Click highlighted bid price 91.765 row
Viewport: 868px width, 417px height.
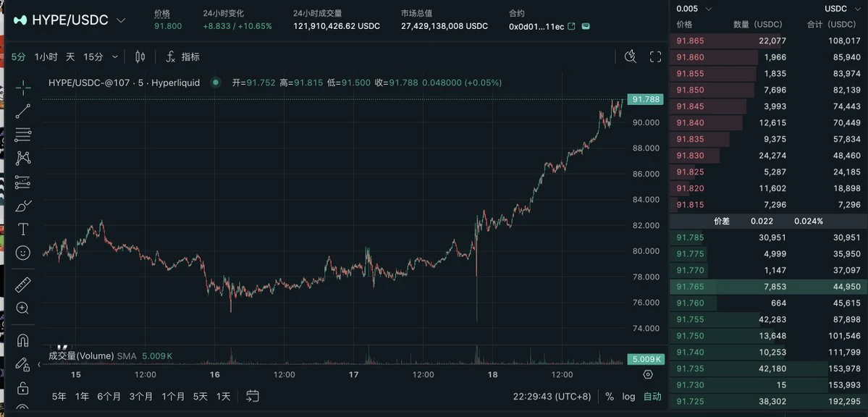pos(768,287)
